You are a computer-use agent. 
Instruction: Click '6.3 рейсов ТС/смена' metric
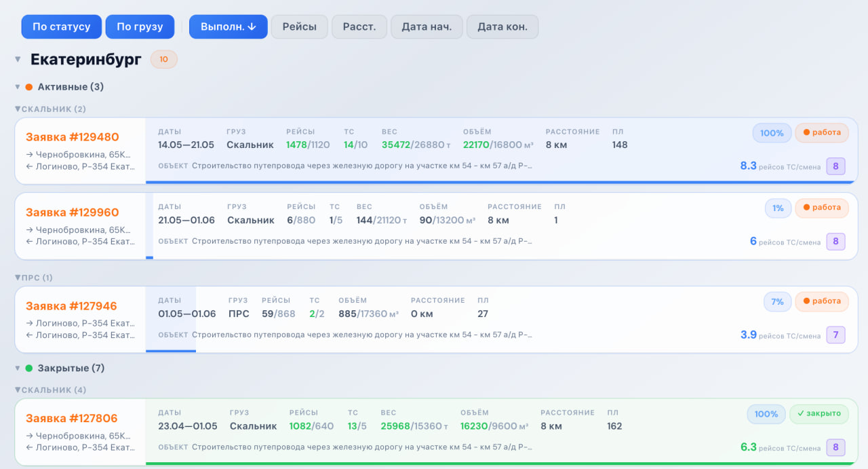point(780,447)
